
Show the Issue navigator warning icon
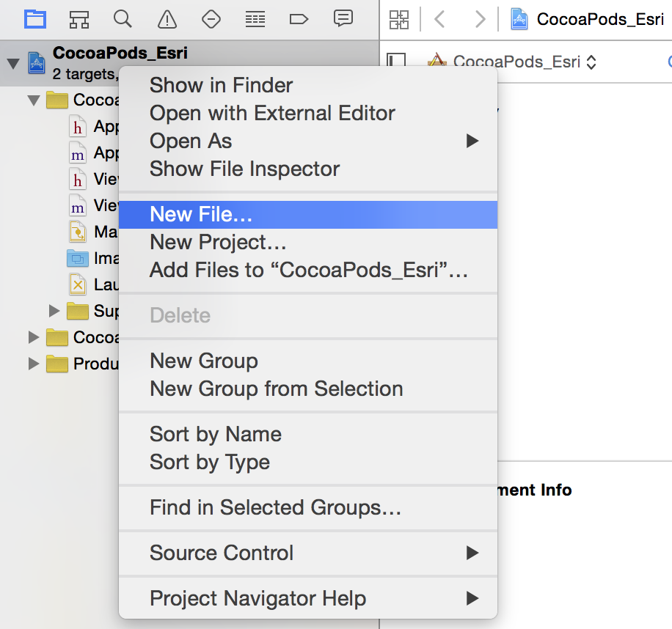(x=167, y=20)
